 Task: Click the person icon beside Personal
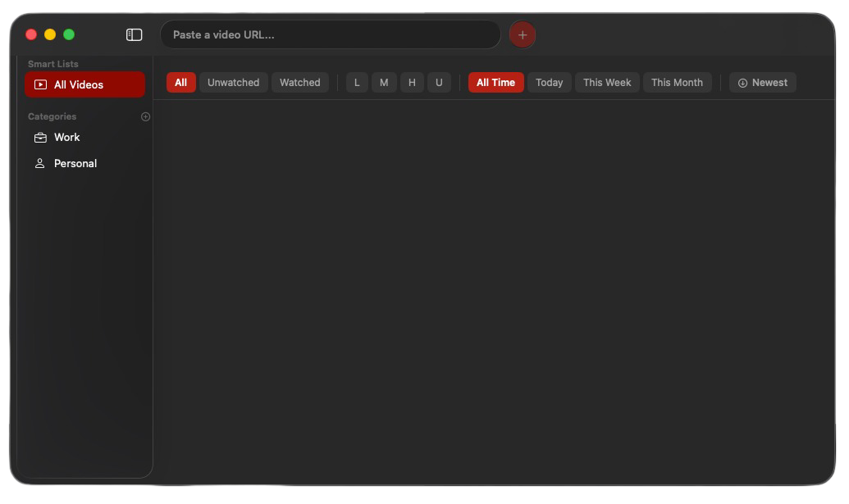(39, 164)
